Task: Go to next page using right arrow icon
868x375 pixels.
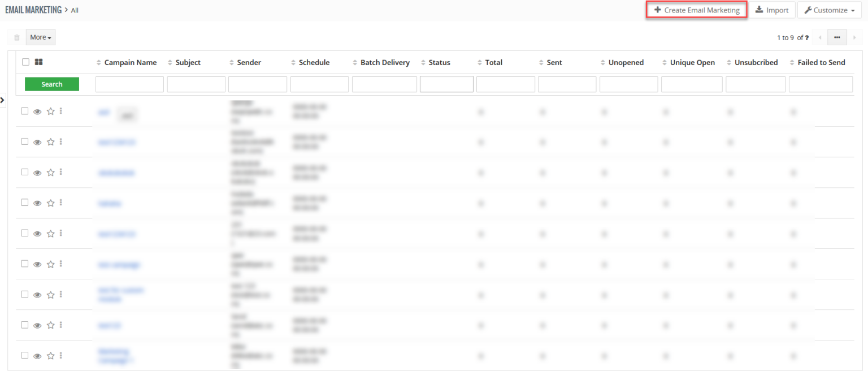Action: coord(855,37)
